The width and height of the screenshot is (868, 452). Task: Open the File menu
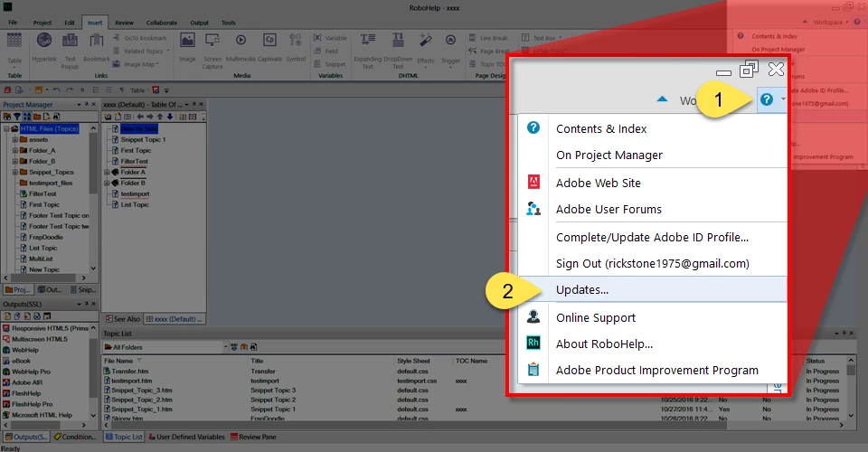point(13,23)
